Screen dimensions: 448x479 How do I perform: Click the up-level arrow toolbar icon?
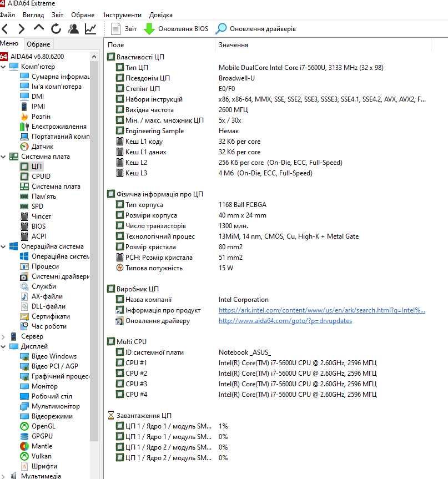tap(39, 28)
